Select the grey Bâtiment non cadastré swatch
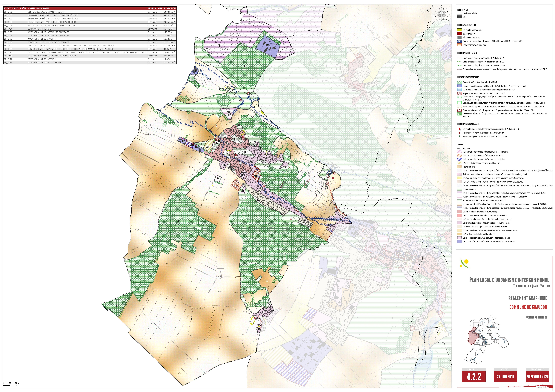The width and height of the screenshot is (555, 392). [459, 37]
